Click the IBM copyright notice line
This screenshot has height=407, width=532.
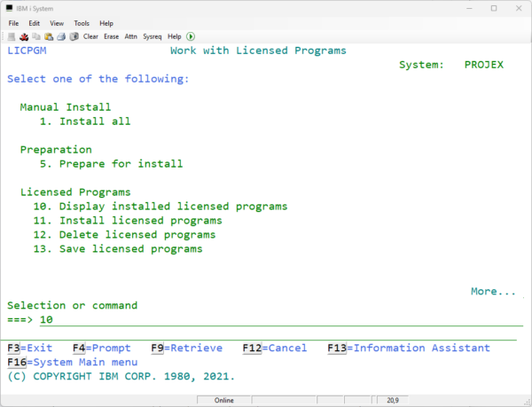tap(121, 377)
